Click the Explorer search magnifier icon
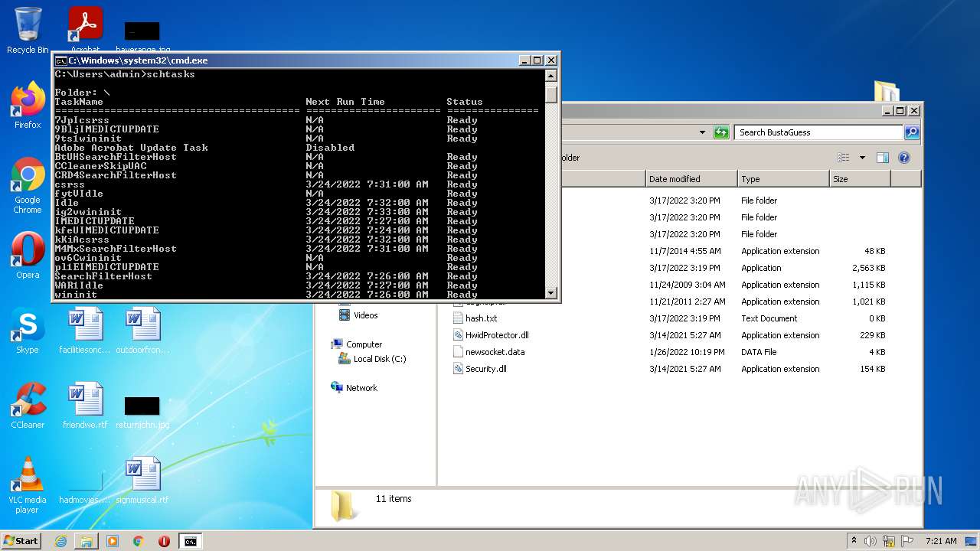Screen dimensions: 980x551 pos(911,132)
